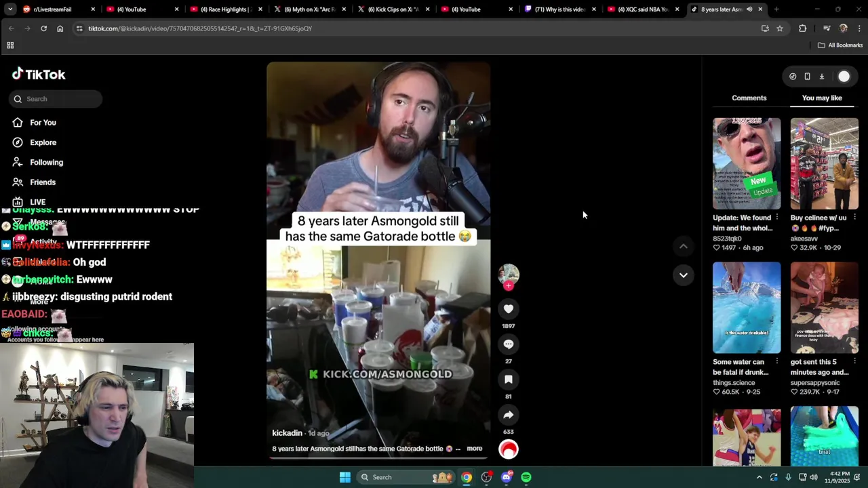Focus the TikTok search field
868x488 pixels.
tap(56, 99)
